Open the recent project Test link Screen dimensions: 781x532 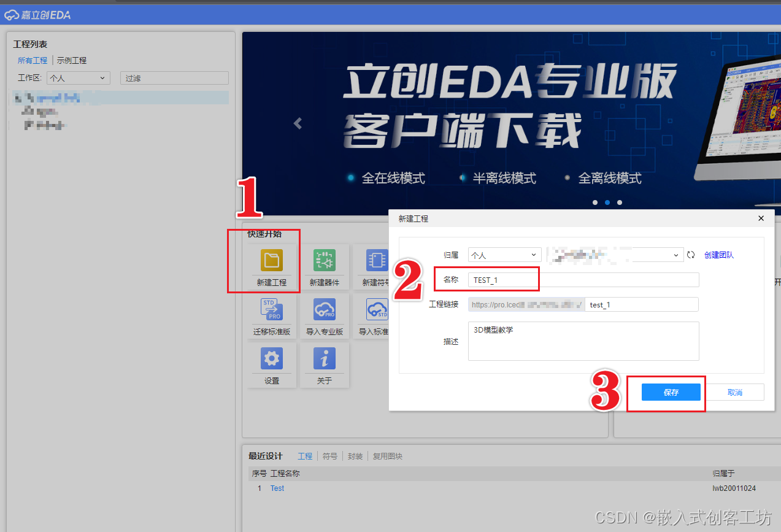(x=277, y=488)
